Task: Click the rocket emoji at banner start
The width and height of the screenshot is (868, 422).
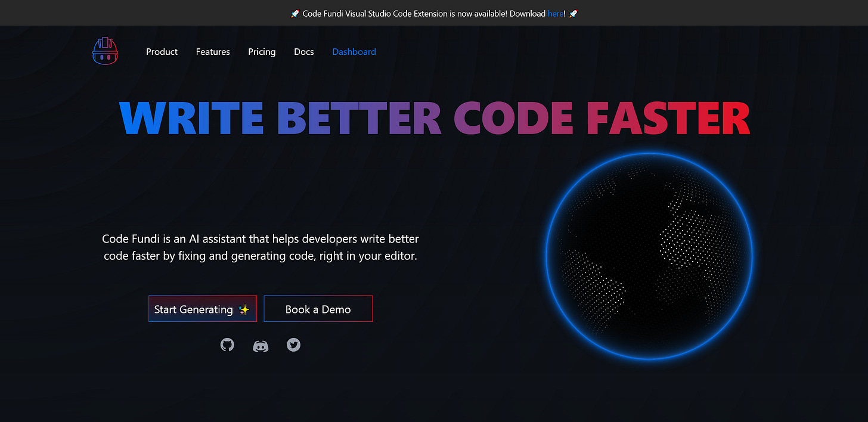Action: coord(294,13)
